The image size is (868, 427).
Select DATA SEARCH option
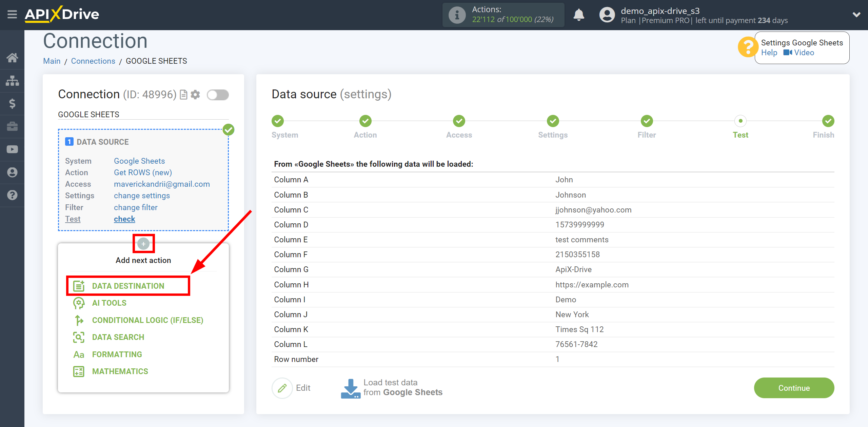tap(108, 337)
